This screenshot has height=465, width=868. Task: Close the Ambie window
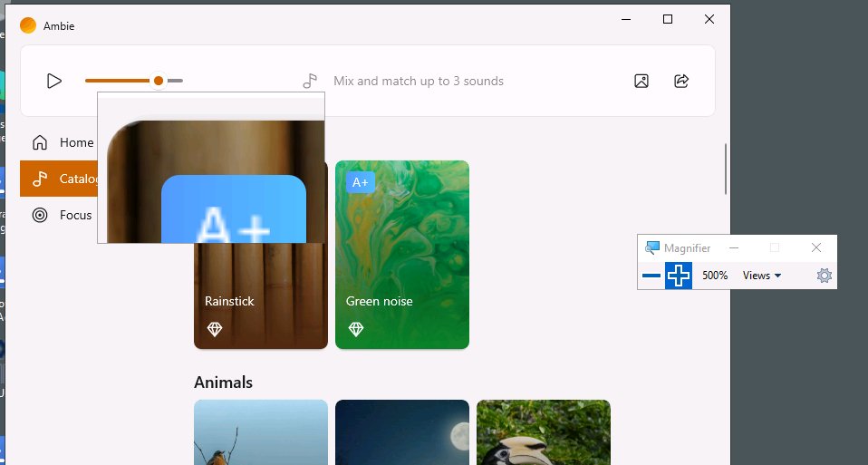(709, 19)
